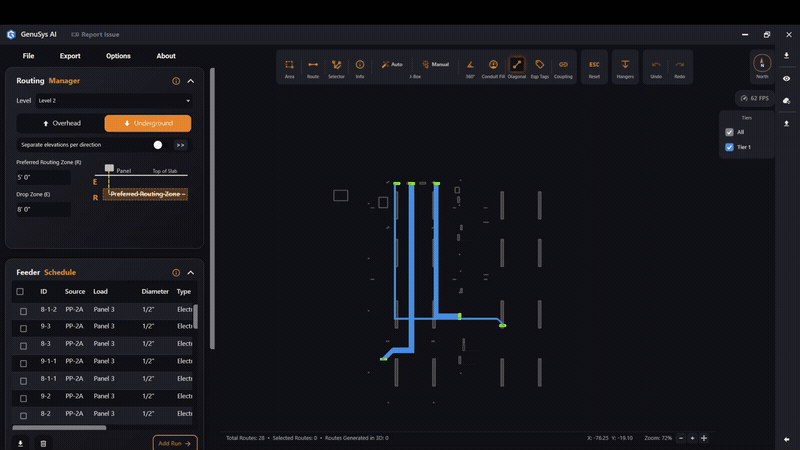Toggle the All tiers checkbox
Image resolution: width=800 pixels, height=450 pixels.
click(730, 132)
